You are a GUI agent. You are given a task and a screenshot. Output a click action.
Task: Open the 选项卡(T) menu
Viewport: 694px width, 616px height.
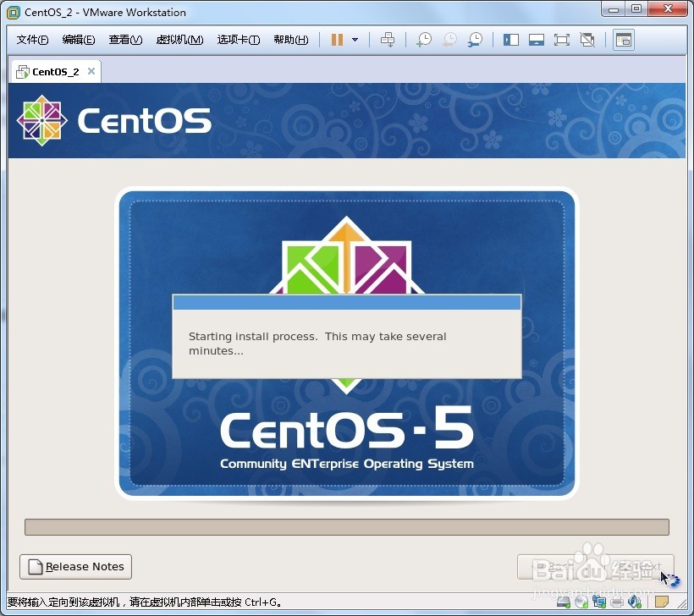click(x=239, y=40)
